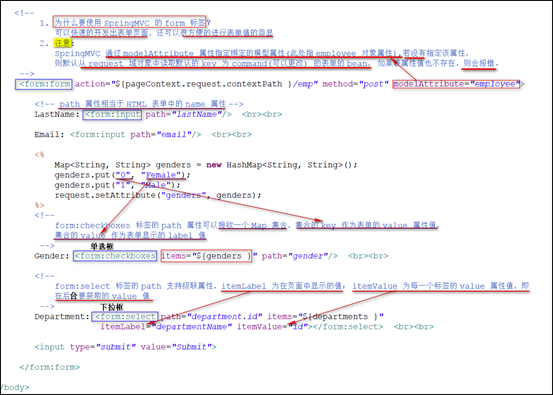Click the genders.put "Female" string
The image size is (553, 395).
tap(163, 175)
